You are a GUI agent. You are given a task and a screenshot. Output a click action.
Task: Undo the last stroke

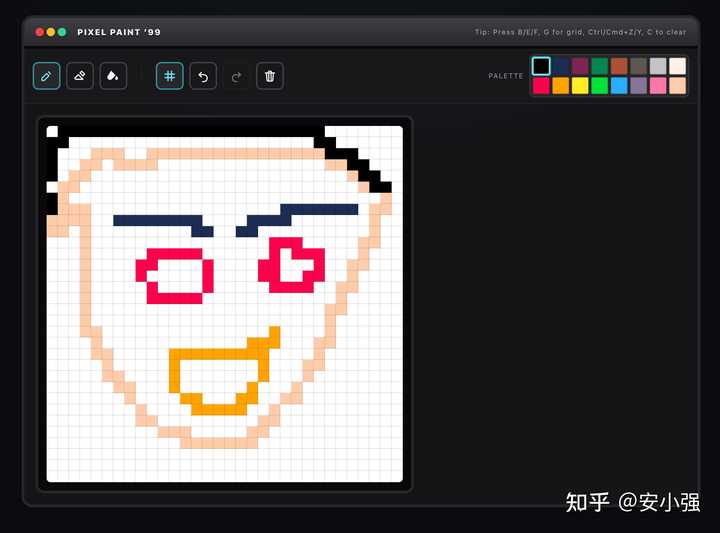(x=203, y=76)
